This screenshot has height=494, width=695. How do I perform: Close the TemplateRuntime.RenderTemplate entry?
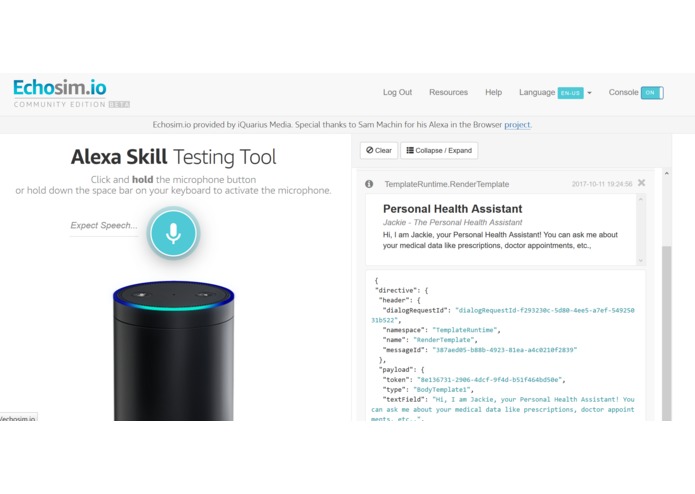[641, 183]
